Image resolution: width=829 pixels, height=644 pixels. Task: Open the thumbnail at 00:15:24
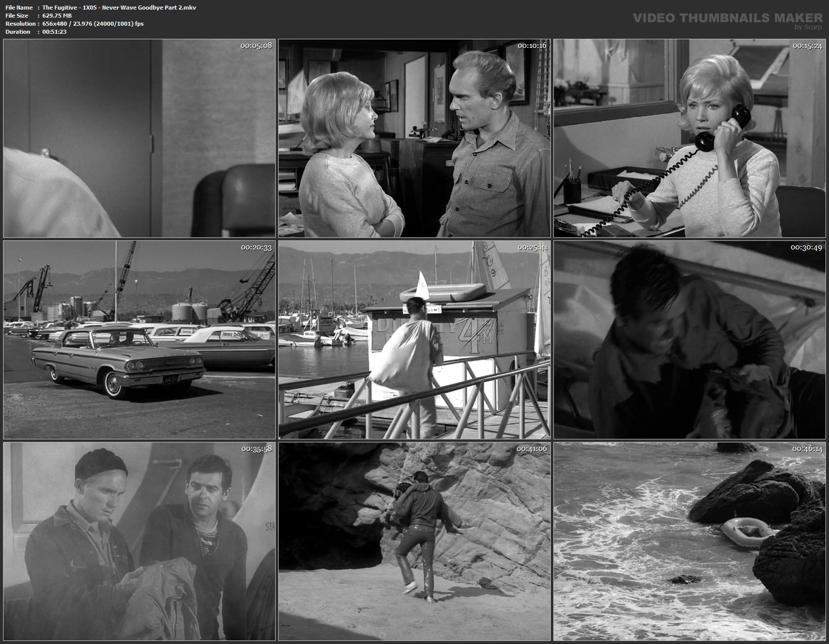690,139
